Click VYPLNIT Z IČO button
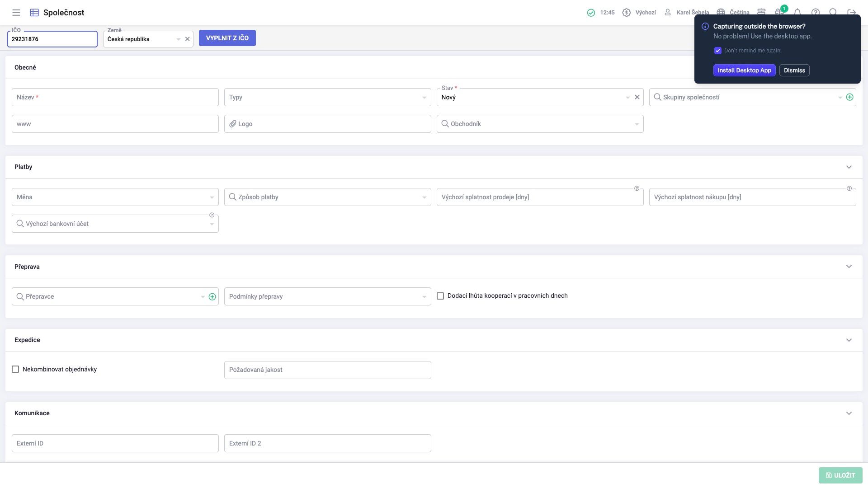The width and height of the screenshot is (868, 488). click(227, 38)
